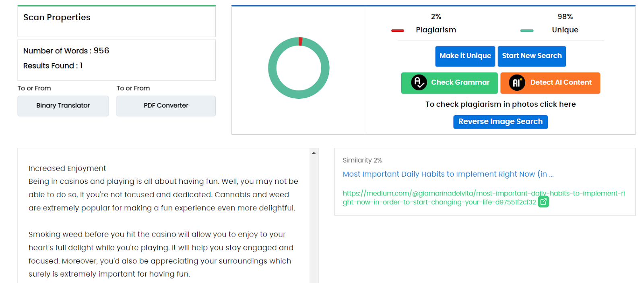
Task: Open Reverse Image Search
Action: pos(500,122)
